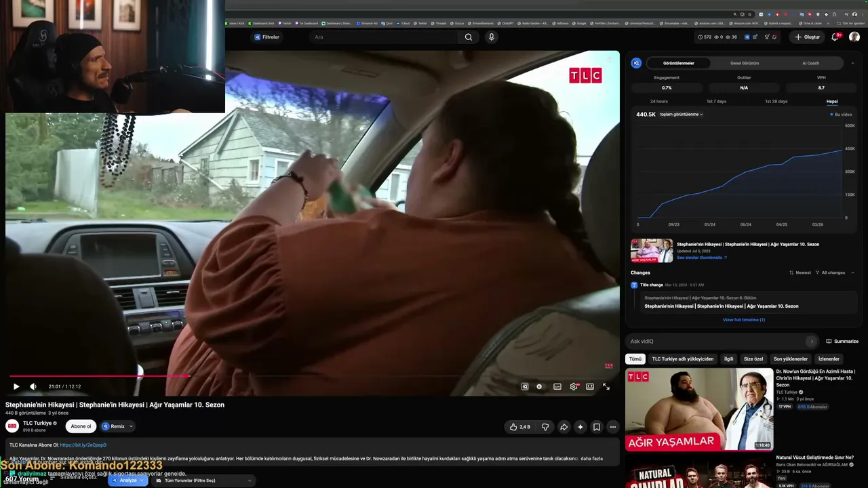Screen dimensions: 868x488
Task: Toggle subtitles on the video player
Action: (557, 386)
